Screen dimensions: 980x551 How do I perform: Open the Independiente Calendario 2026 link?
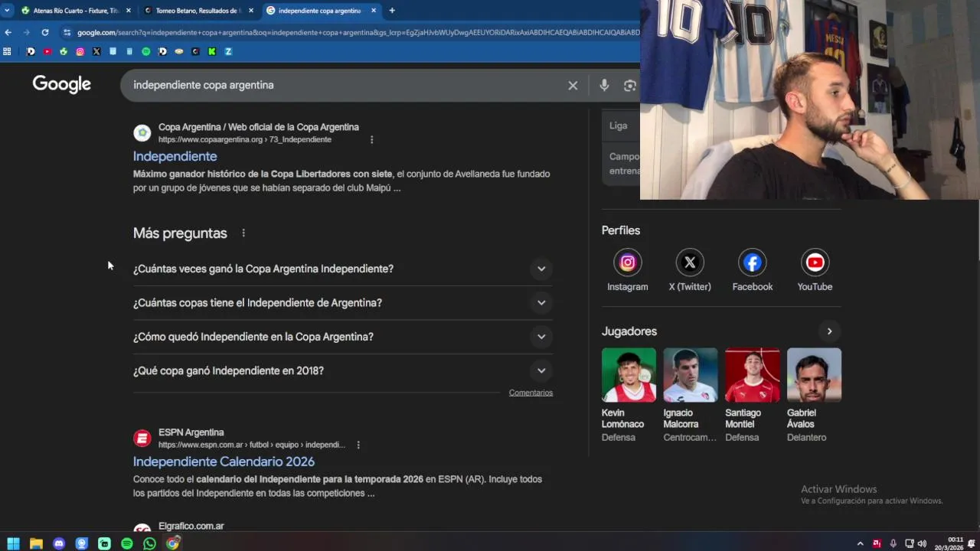click(224, 461)
